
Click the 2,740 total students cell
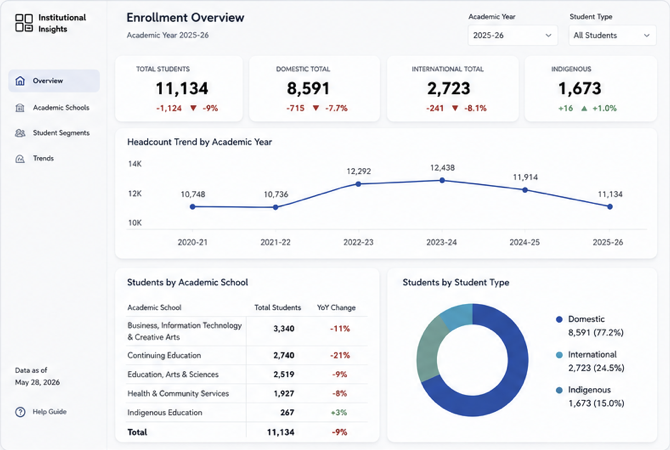284,356
